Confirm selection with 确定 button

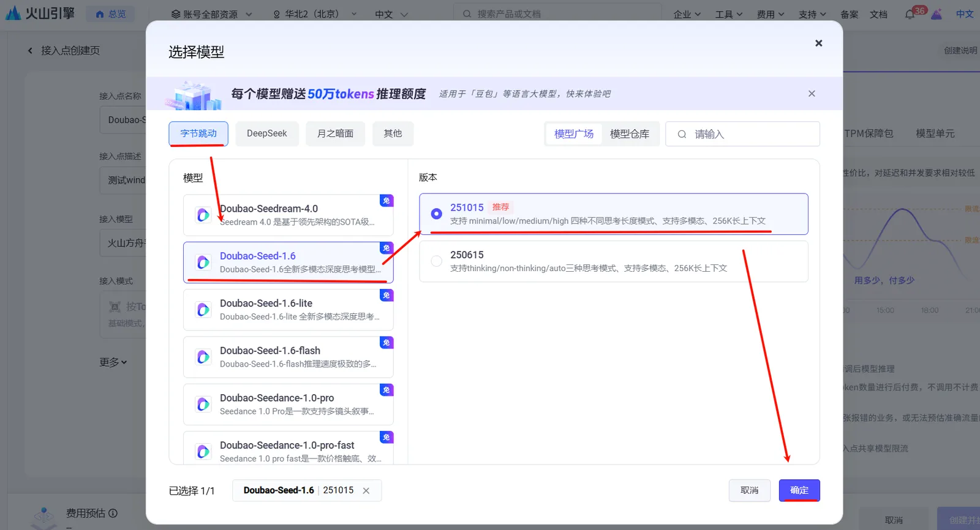(x=799, y=490)
